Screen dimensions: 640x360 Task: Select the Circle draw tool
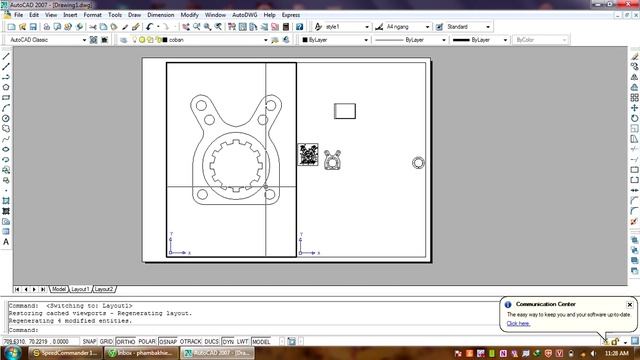click(x=6, y=118)
